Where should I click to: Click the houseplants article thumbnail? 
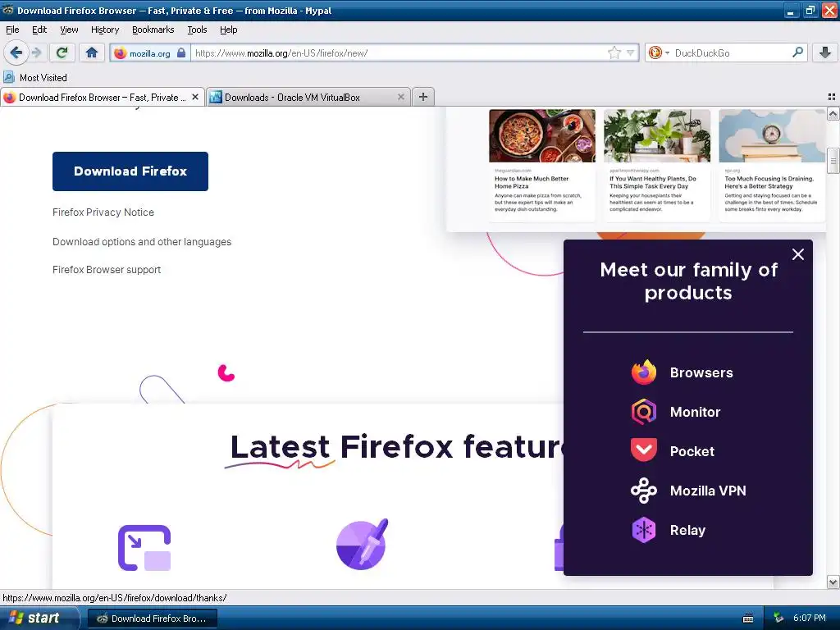657,135
